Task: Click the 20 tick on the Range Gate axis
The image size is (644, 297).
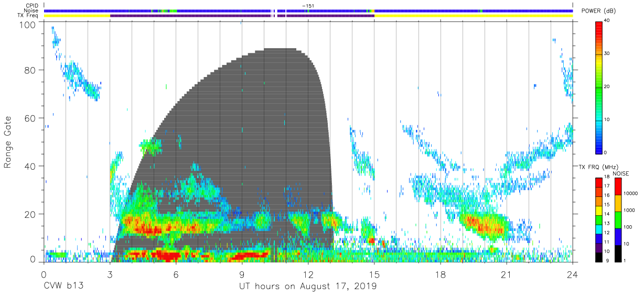Action: [x=30, y=214]
